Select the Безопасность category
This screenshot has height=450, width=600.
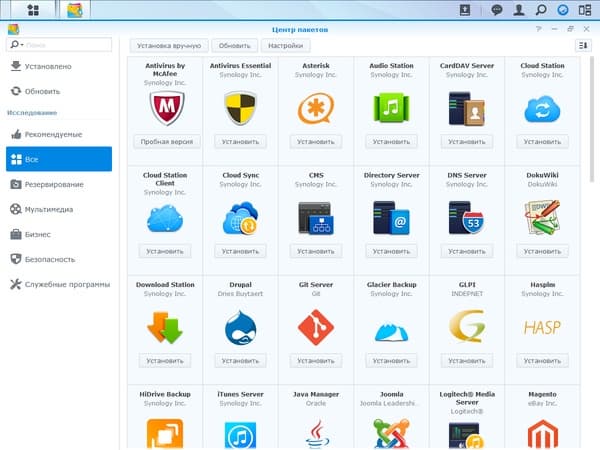(x=59, y=259)
